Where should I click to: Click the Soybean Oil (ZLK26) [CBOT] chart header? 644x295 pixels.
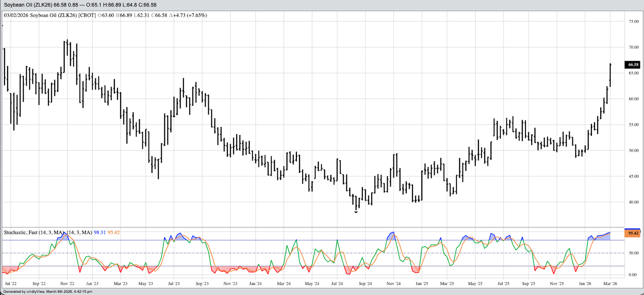(x=63, y=15)
